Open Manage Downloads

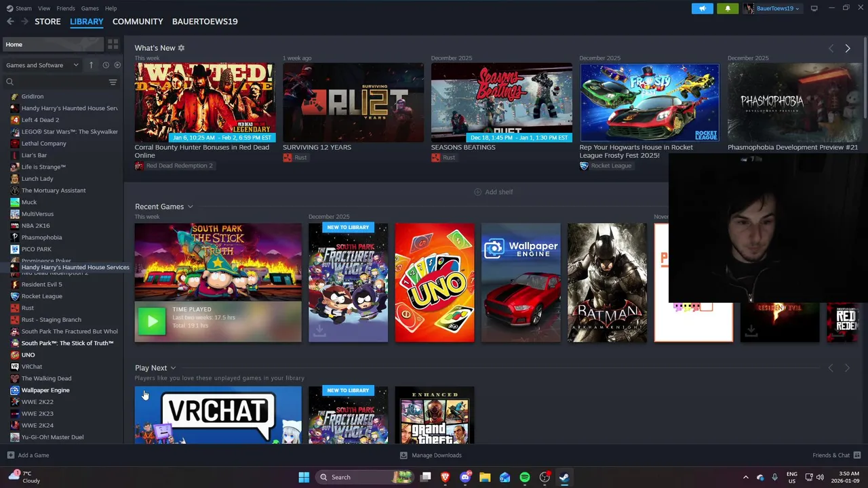point(431,455)
